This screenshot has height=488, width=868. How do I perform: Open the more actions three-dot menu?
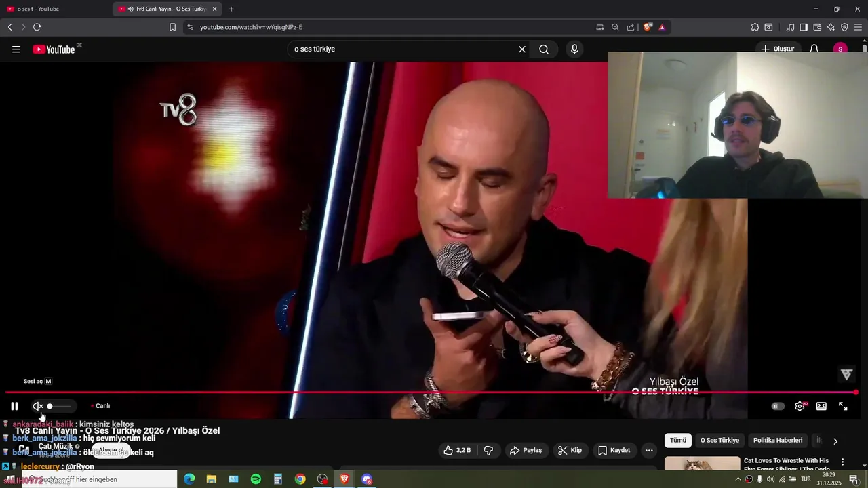tap(649, 450)
